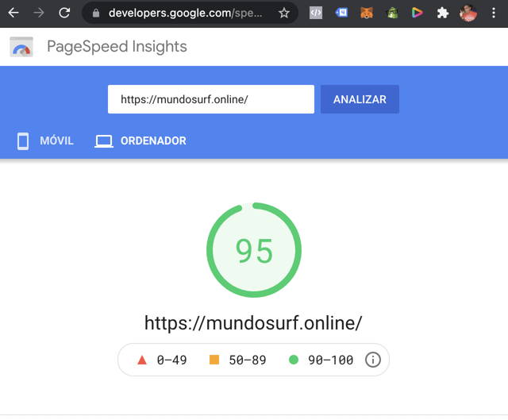Click the '50–89' range text

(x=248, y=360)
